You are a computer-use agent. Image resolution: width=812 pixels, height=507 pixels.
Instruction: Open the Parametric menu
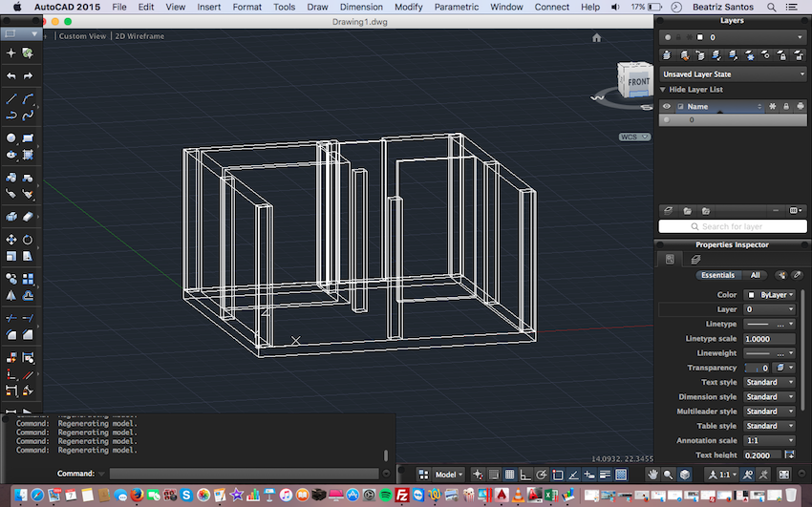click(x=457, y=7)
